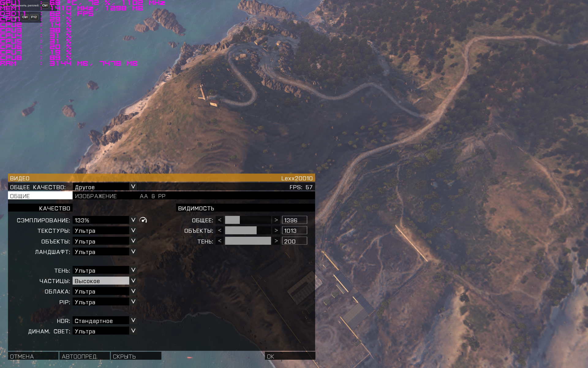Expand the HDR quality dropdown
The image size is (588, 368).
[x=133, y=320]
